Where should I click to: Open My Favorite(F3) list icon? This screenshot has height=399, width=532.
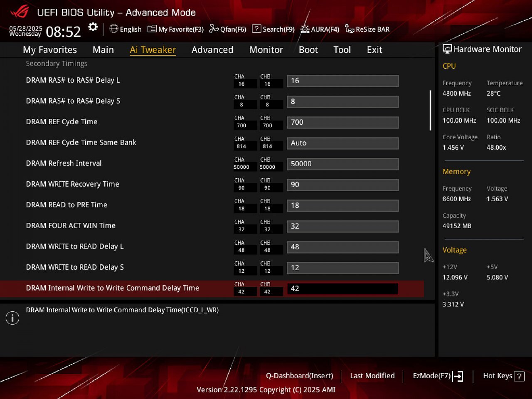coord(152,29)
